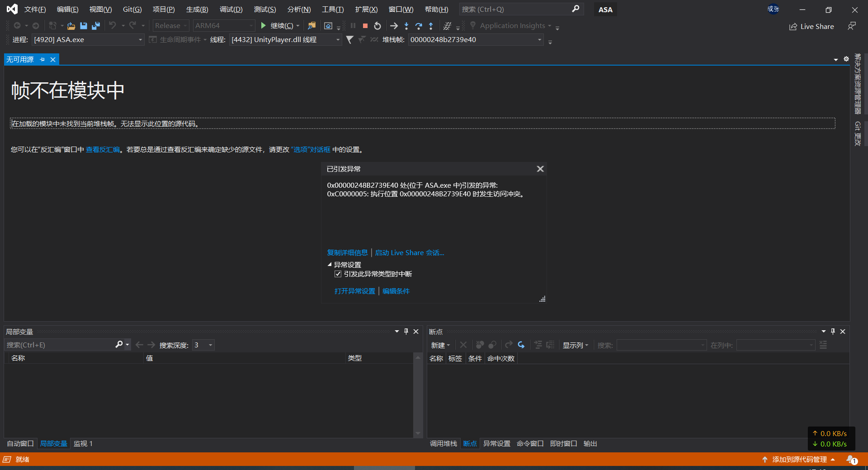Pin the 无可用源 document tab
868x470 pixels.
pyautogui.click(x=42, y=59)
